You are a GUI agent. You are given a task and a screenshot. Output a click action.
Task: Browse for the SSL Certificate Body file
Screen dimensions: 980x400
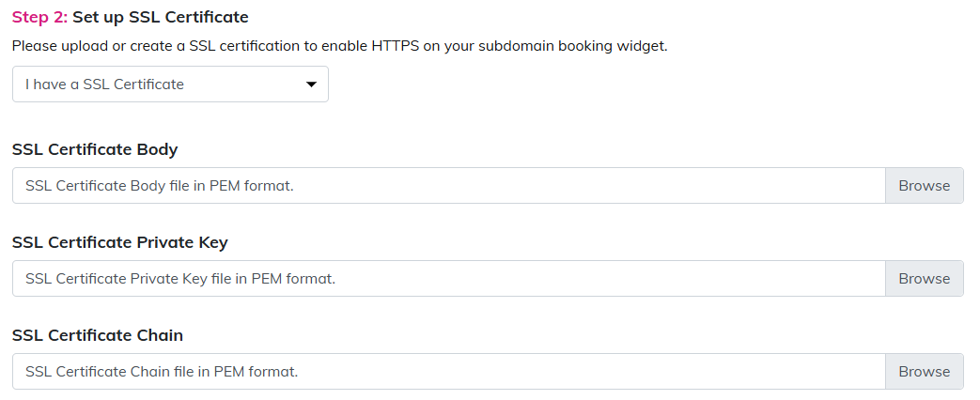[x=924, y=186]
